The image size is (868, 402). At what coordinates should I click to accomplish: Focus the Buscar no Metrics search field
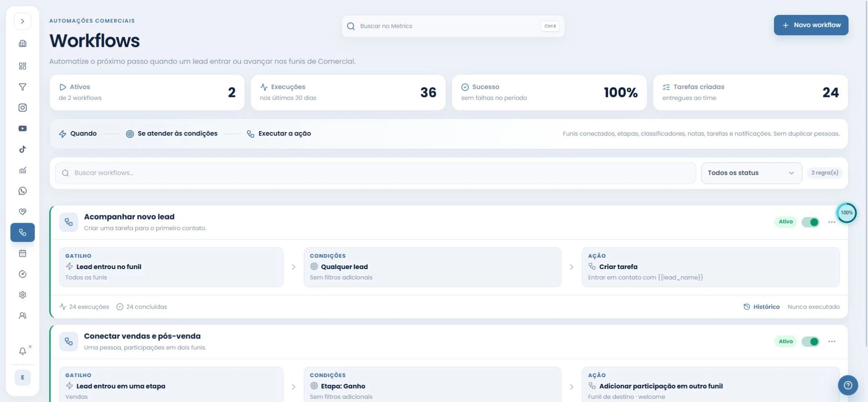(453, 26)
